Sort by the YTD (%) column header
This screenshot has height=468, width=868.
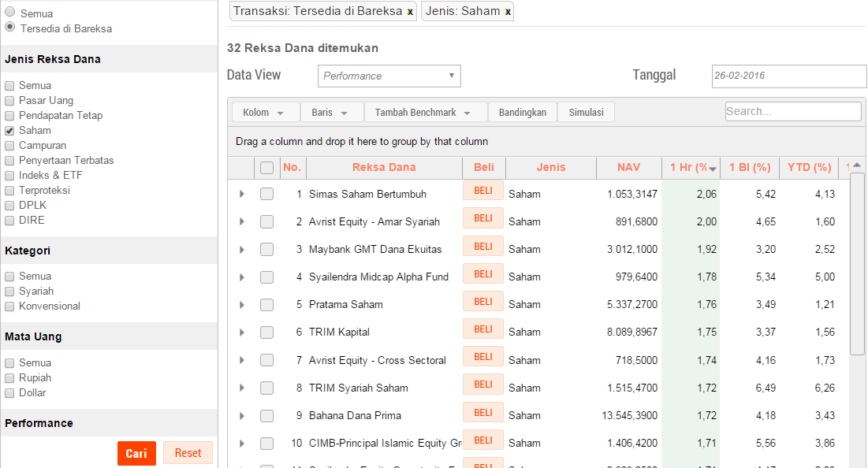(810, 168)
